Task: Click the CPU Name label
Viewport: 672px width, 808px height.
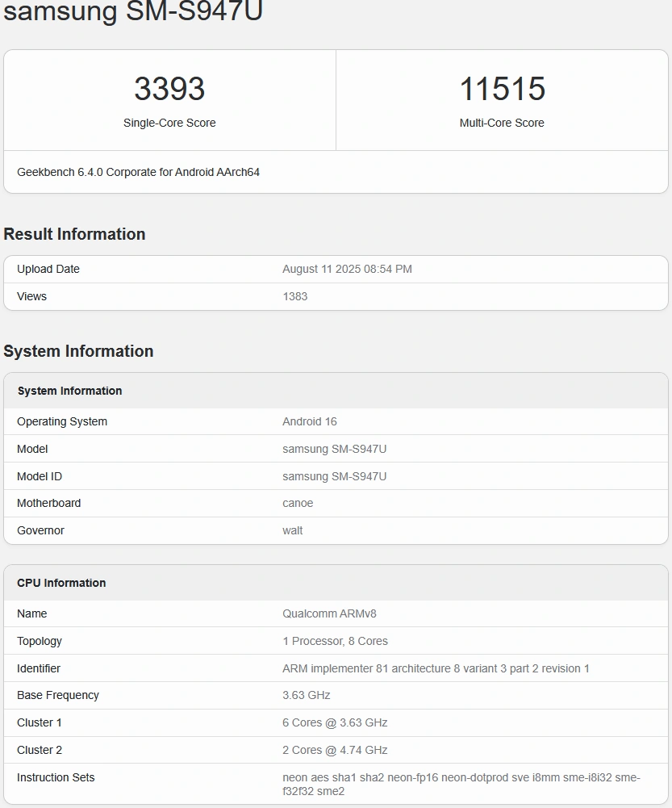Action: pyautogui.click(x=32, y=613)
